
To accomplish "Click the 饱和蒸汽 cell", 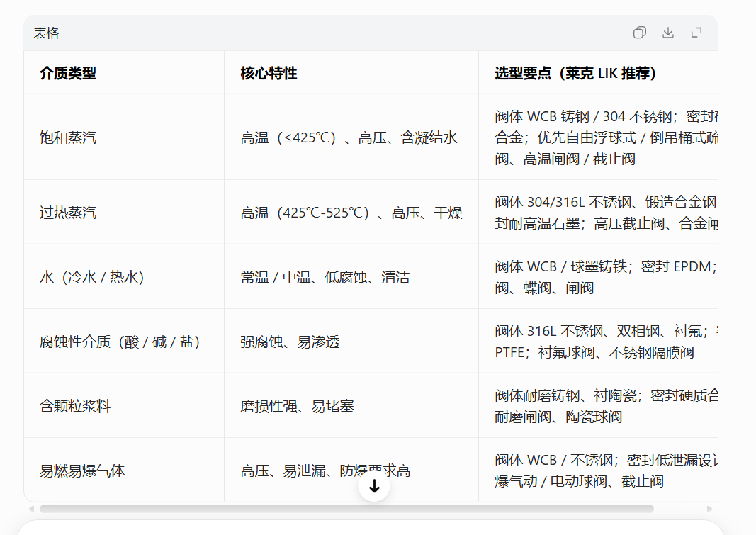I will (x=124, y=137).
